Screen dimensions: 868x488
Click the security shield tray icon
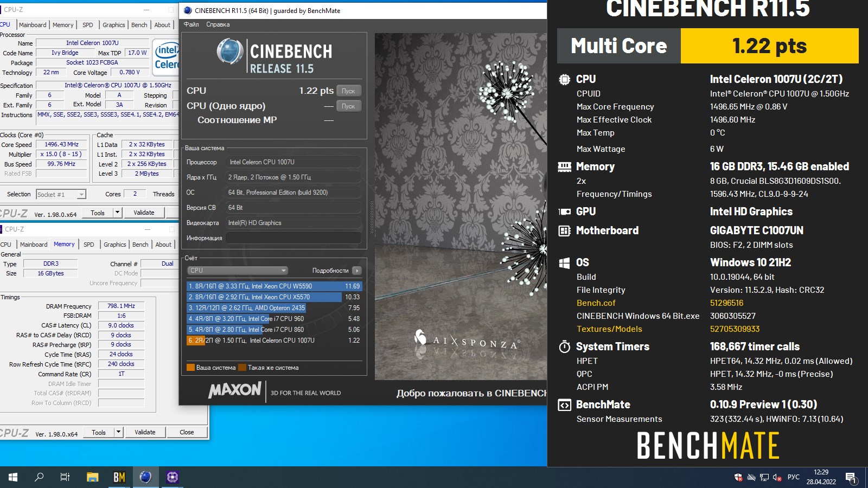[x=738, y=478]
